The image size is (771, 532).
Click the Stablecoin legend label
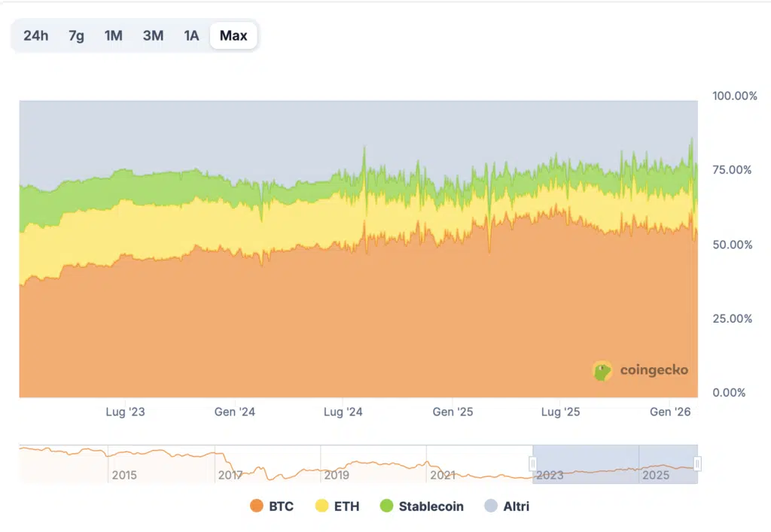[x=431, y=506]
